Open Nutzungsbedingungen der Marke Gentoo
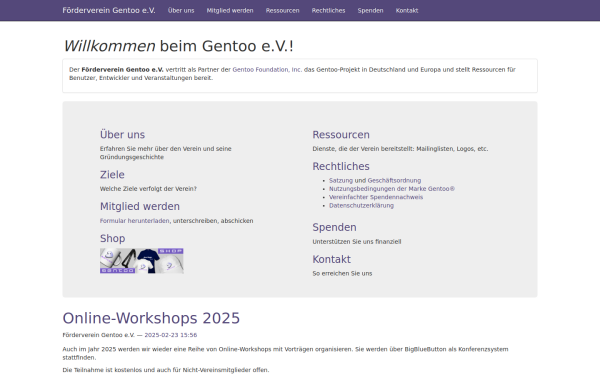The image size is (600, 375). click(x=392, y=189)
